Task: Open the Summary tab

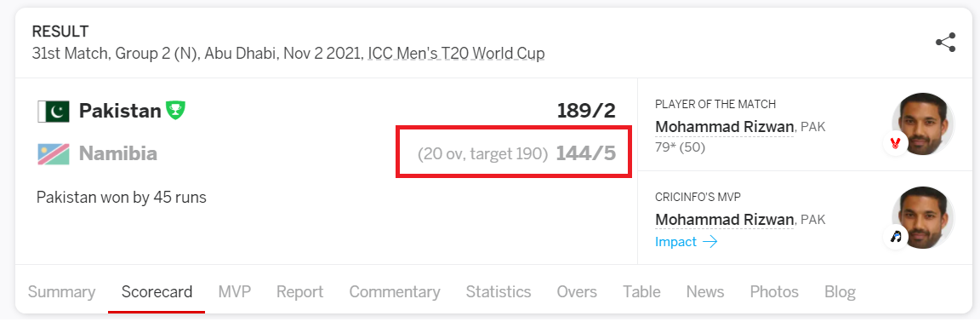Action: [61, 292]
